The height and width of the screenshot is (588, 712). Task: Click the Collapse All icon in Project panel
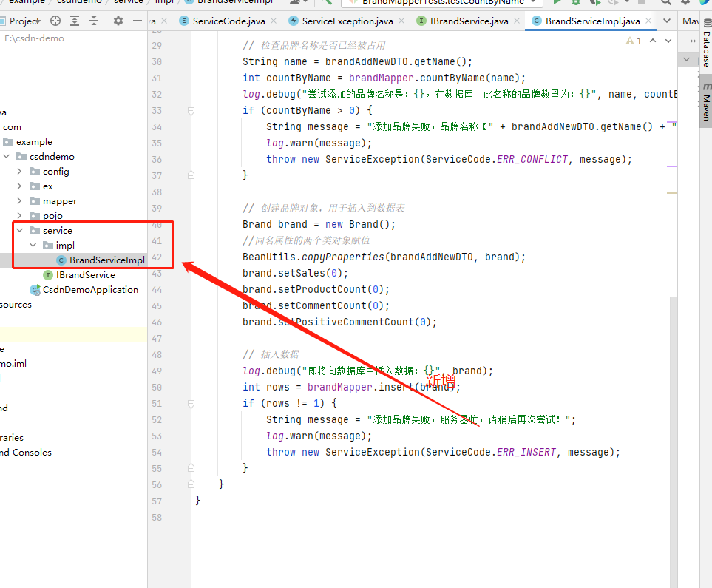coord(94,21)
